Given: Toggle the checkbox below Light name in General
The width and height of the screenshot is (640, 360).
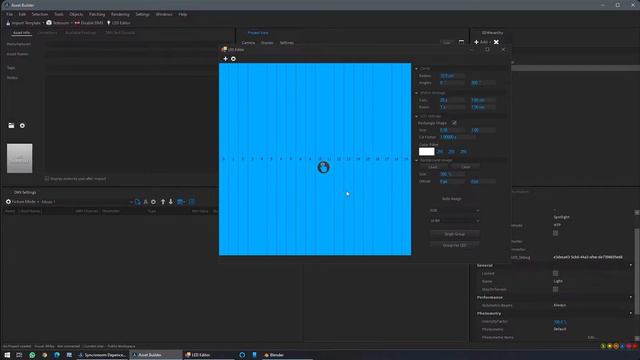Looking at the screenshot, I should click(556, 289).
